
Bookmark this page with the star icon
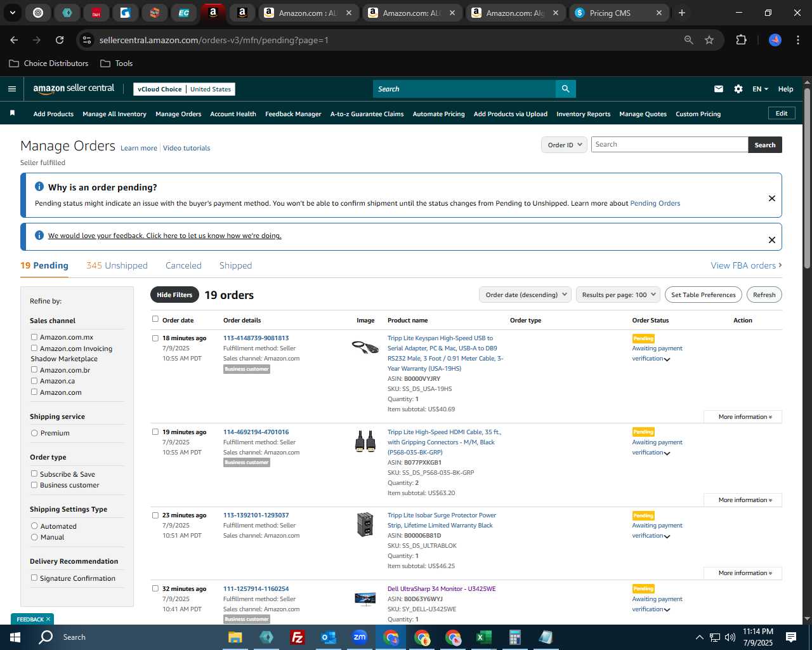pos(709,40)
